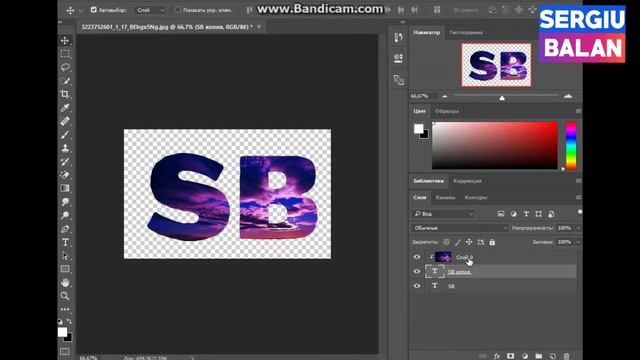Enable the Показать упр. элем. checkbox
640x360 pixels.
[178, 10]
